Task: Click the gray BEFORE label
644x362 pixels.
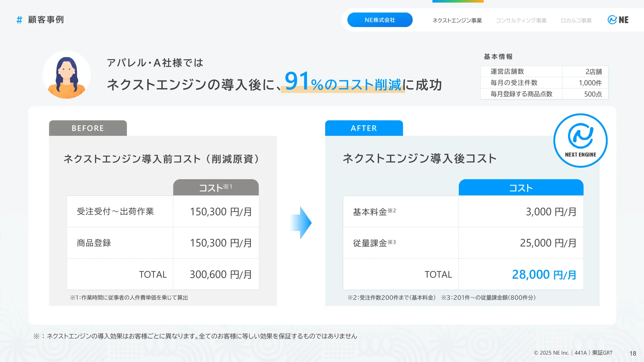Action: point(88,128)
